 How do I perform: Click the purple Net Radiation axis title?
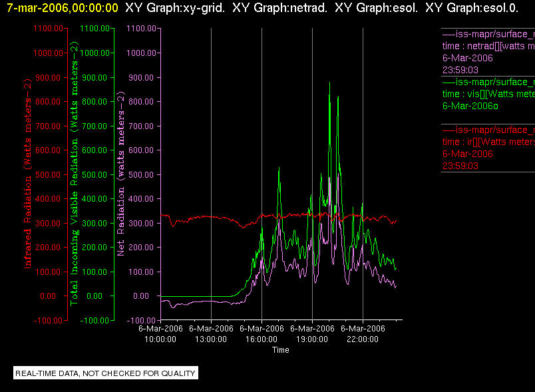120,174
